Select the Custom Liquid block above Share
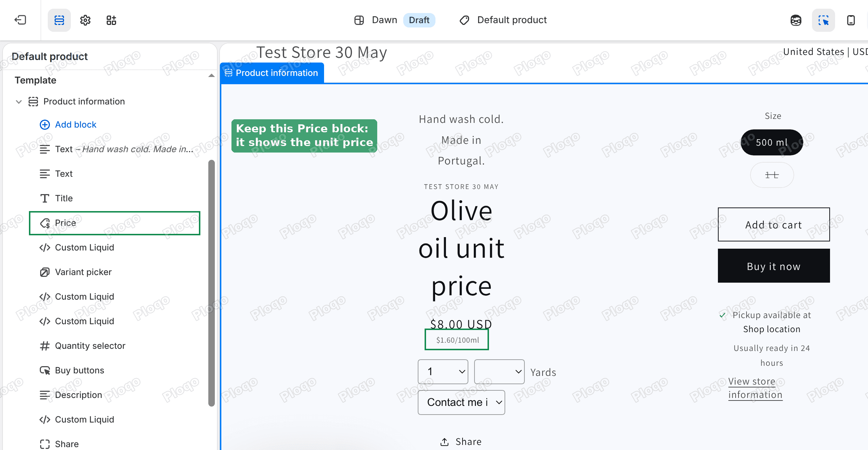Viewport: 868px width, 450px height. [x=115, y=420]
